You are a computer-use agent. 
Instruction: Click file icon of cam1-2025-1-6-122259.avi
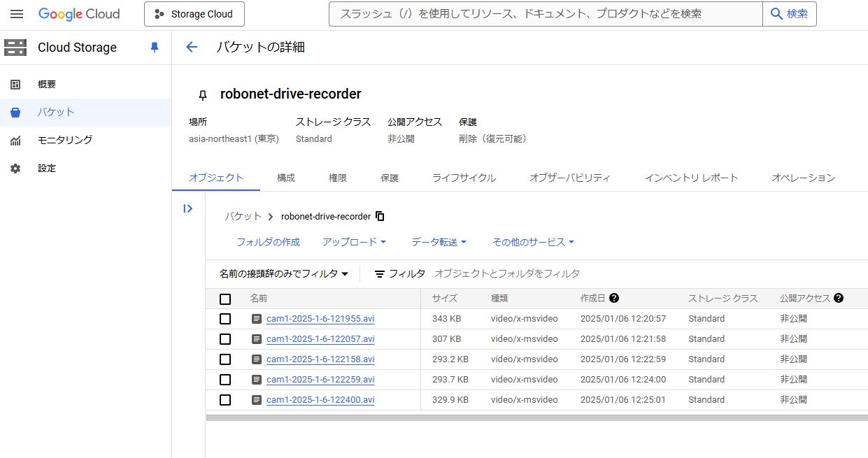(x=257, y=380)
